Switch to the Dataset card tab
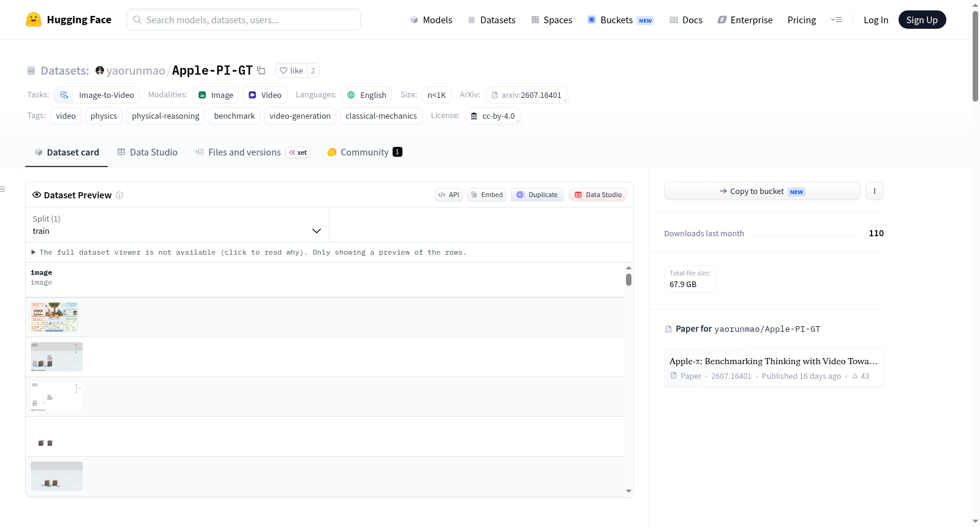 67,152
